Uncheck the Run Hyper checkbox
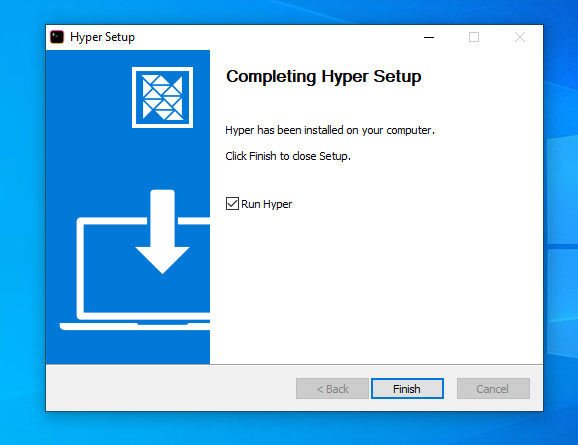The height and width of the screenshot is (445, 578). 232,204
